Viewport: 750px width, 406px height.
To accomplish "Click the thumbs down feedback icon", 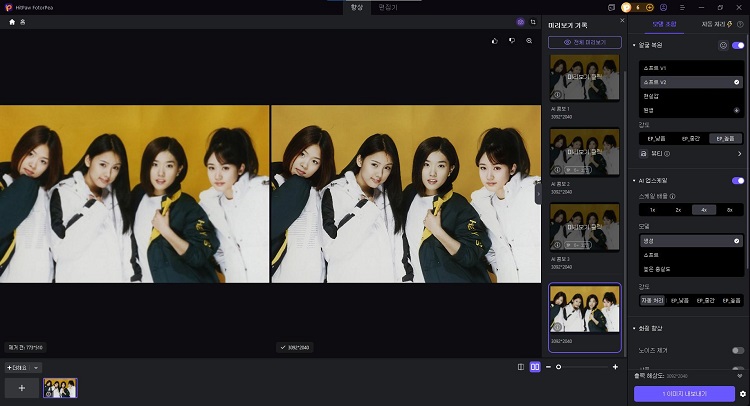I will (x=512, y=41).
